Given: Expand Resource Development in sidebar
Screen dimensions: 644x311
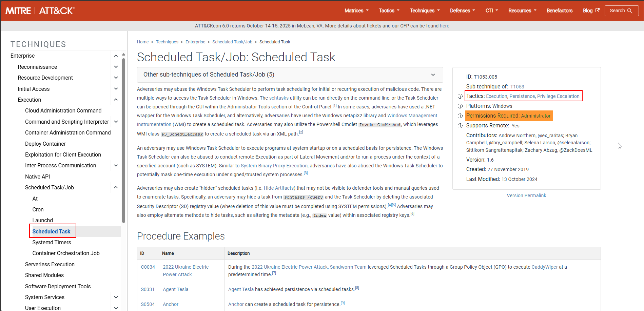Looking at the screenshot, I should coord(116,78).
